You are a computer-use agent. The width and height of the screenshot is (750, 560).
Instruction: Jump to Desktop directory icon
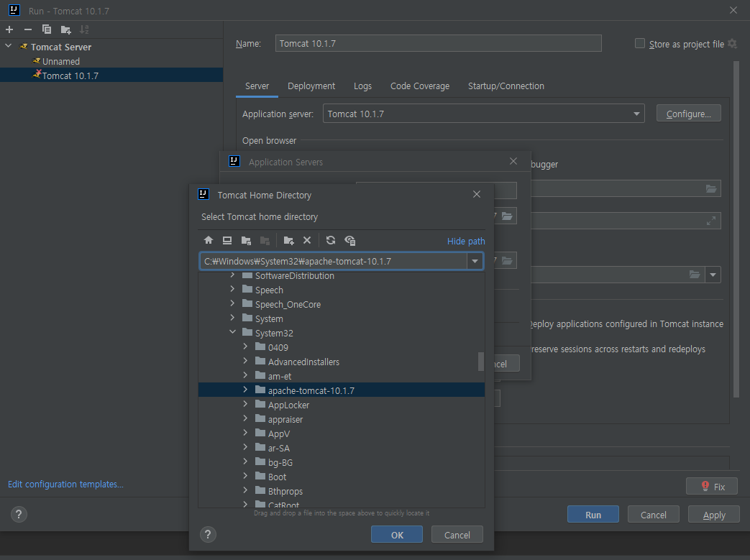pos(227,240)
